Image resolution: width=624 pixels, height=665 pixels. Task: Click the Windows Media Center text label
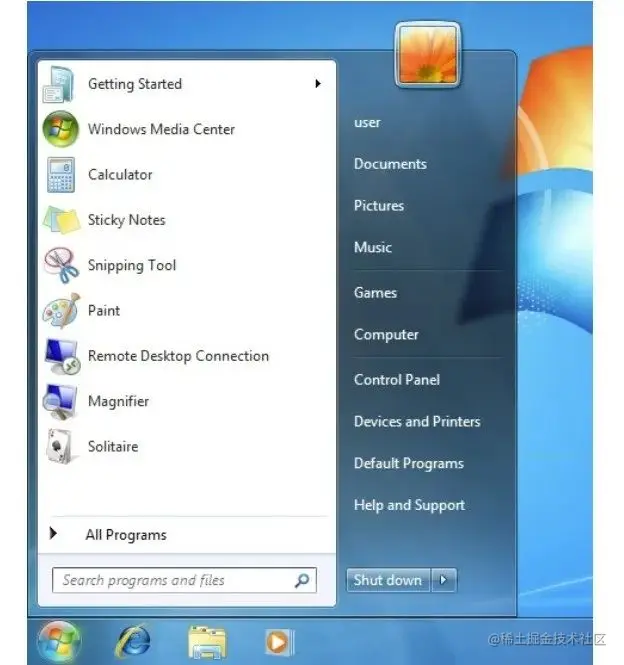click(x=161, y=129)
